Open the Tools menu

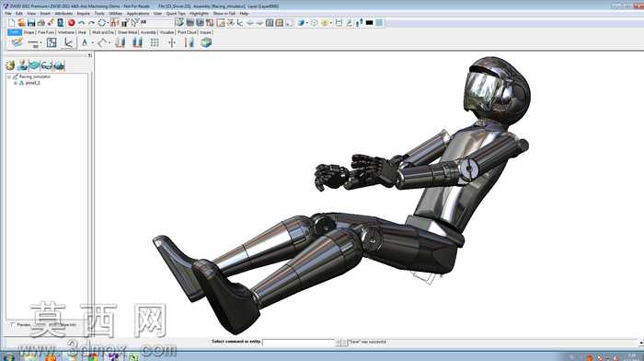pos(99,14)
